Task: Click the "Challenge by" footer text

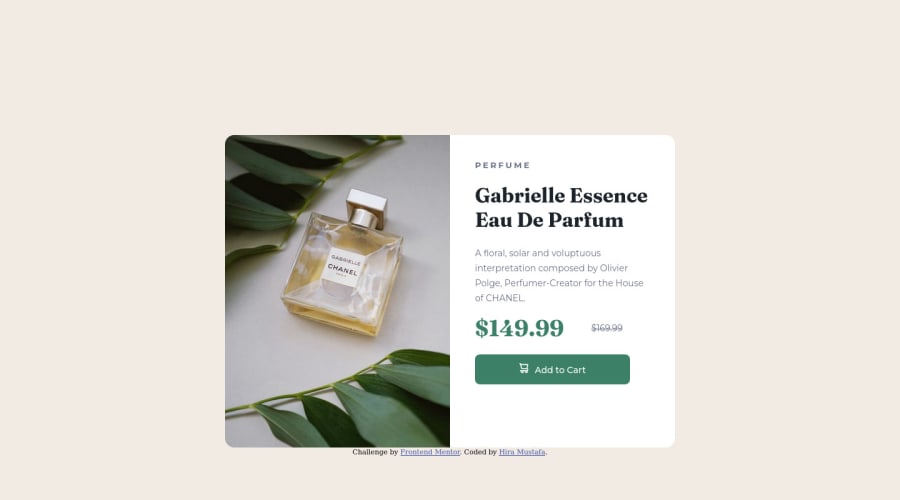Action: pos(375,452)
